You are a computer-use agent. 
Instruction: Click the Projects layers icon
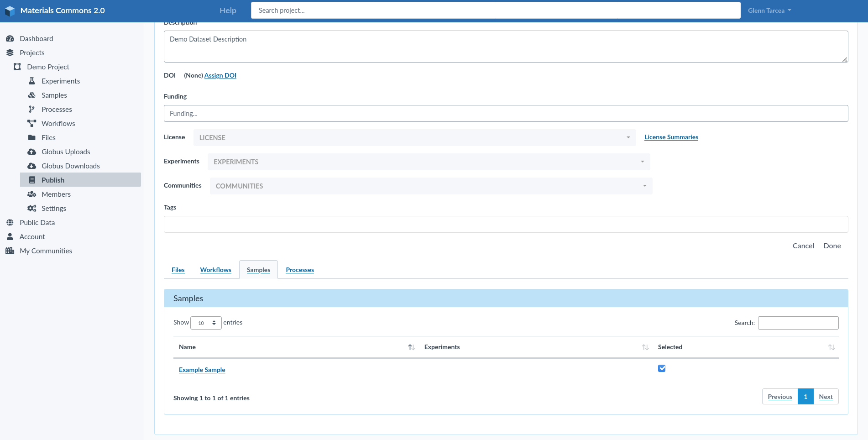10,53
